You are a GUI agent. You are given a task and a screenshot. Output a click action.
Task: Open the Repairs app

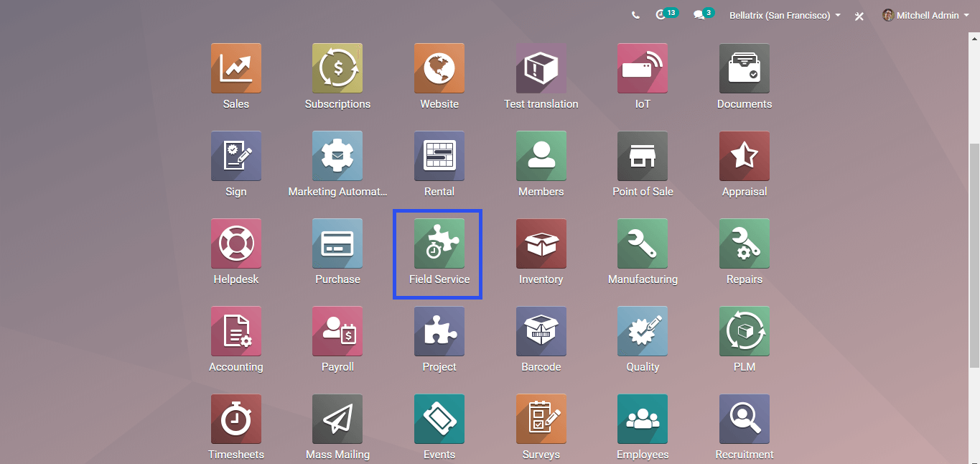point(745,243)
